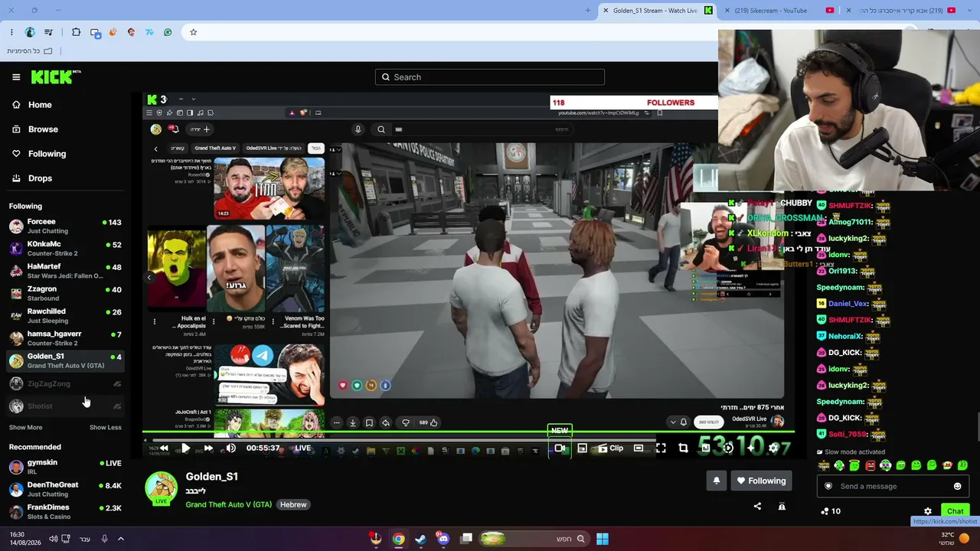Viewport: 980px width, 551px height.
Task: Open the weather widget showing 32°C
Action: pyautogui.click(x=954, y=539)
